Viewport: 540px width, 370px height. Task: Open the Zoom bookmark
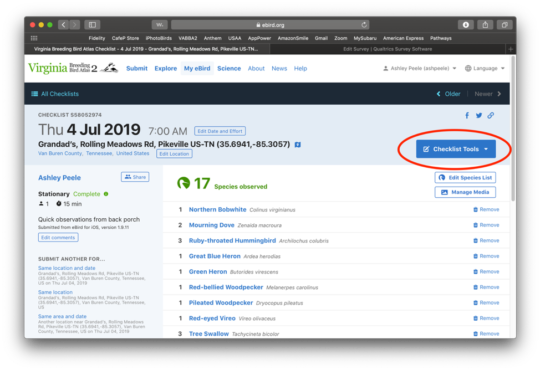(x=341, y=38)
